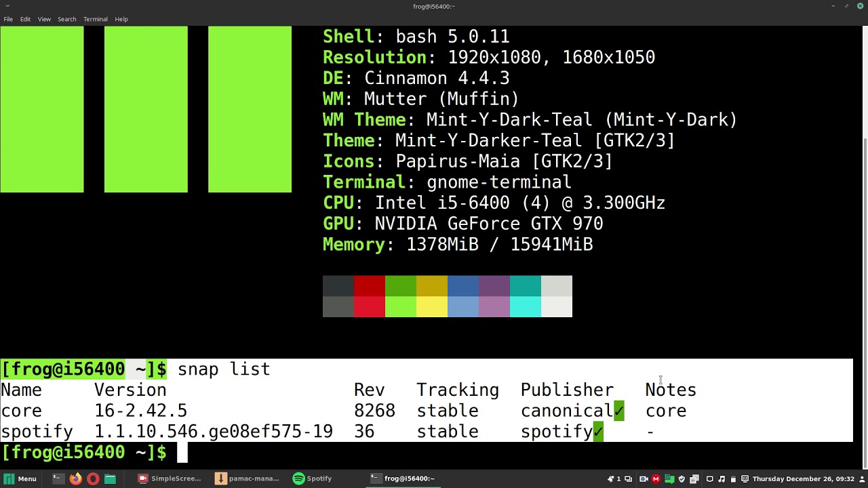
Task: Click the '1920x1080, 1680x1050' resolution value
Action: coord(551,58)
